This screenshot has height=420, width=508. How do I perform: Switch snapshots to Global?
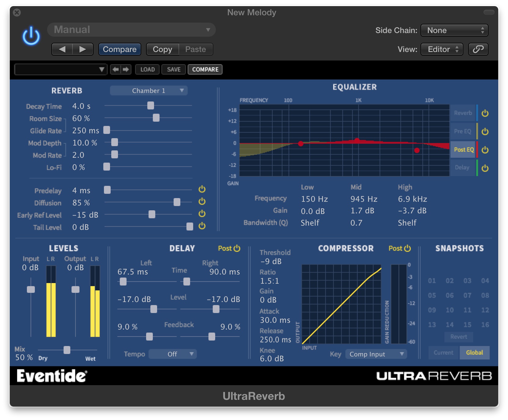tap(474, 353)
